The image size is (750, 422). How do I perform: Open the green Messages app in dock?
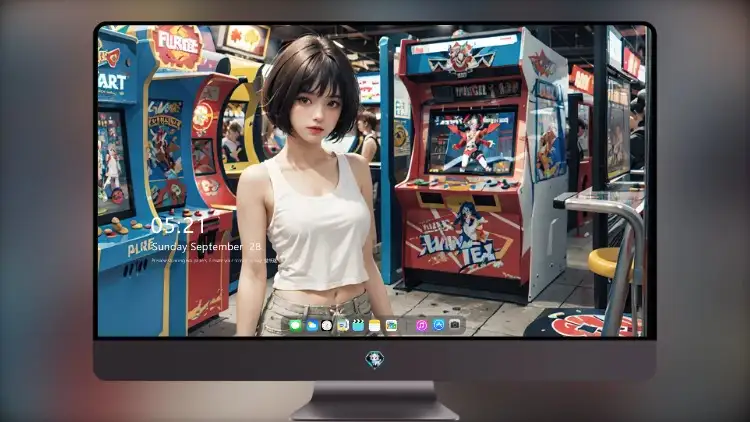pos(296,326)
